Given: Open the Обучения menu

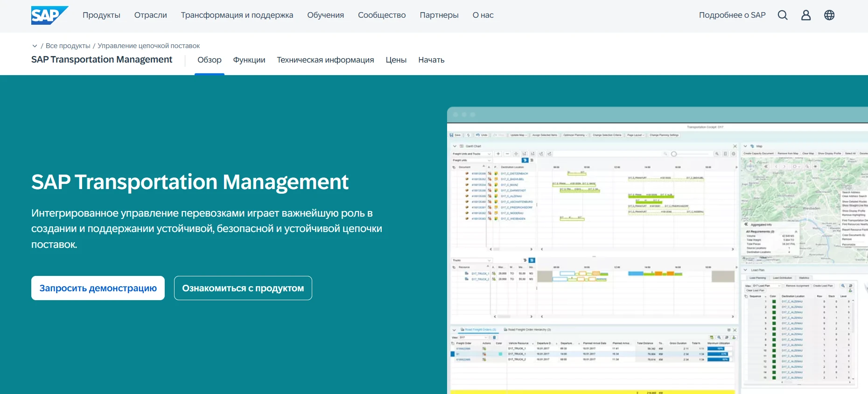Looking at the screenshot, I should [326, 15].
